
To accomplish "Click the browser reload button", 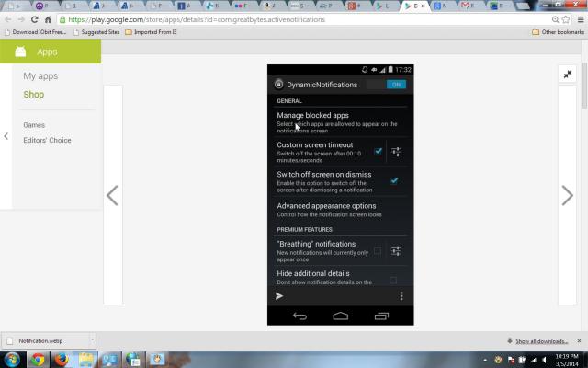I will pos(35,18).
